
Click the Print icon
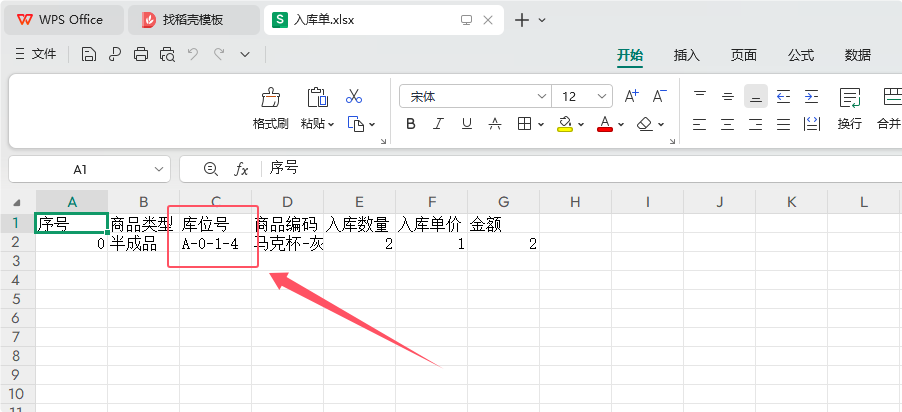point(141,55)
